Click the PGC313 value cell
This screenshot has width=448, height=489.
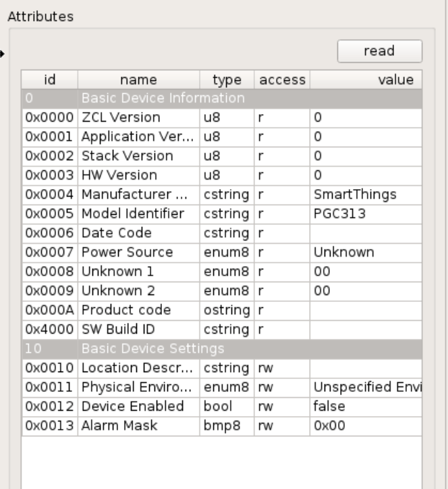click(366, 214)
